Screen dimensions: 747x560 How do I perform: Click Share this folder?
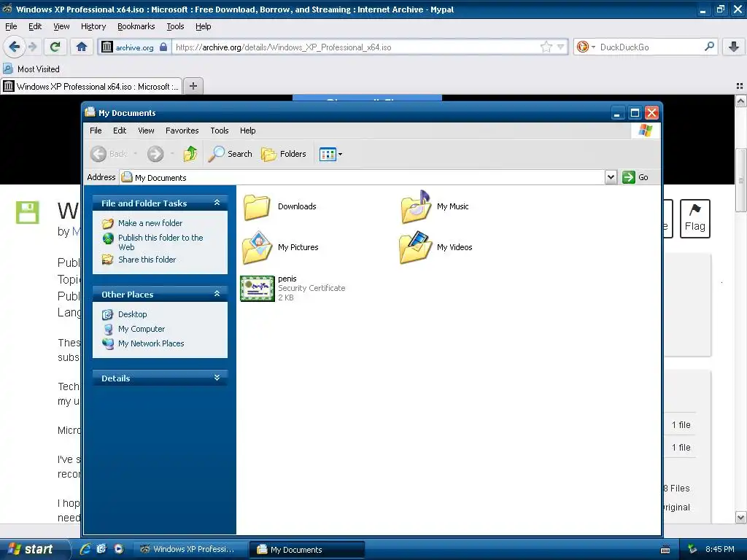click(x=147, y=260)
